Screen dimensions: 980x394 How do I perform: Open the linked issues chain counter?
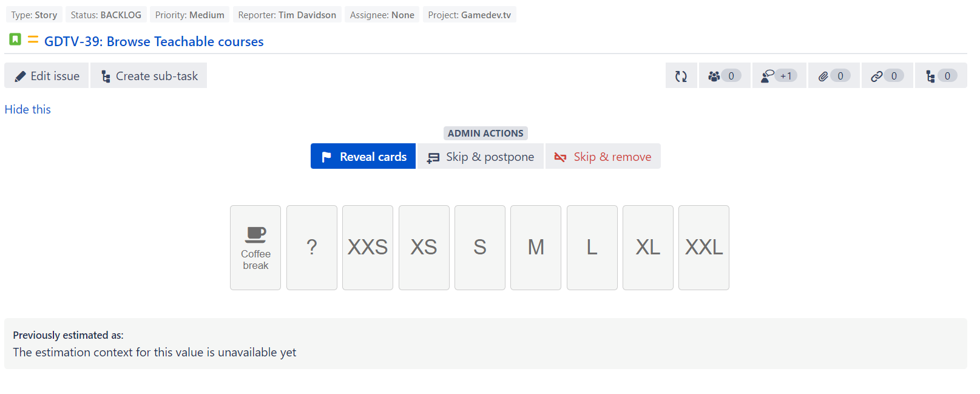point(887,76)
